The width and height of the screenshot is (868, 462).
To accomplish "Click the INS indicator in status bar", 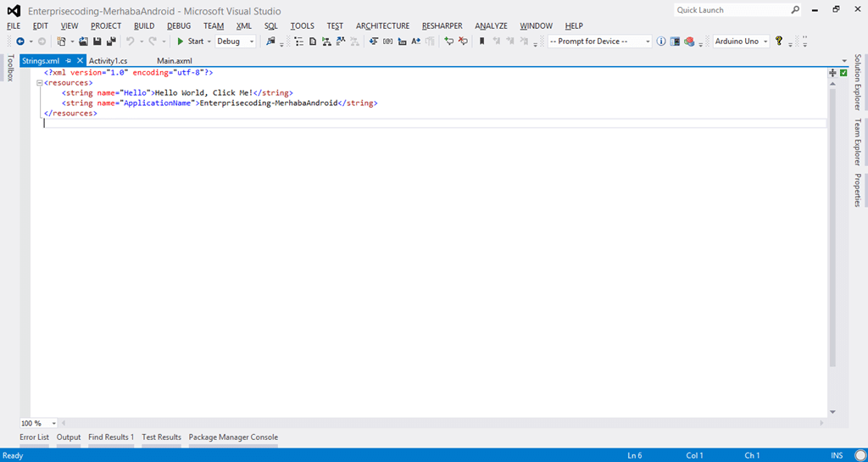I will coord(837,456).
